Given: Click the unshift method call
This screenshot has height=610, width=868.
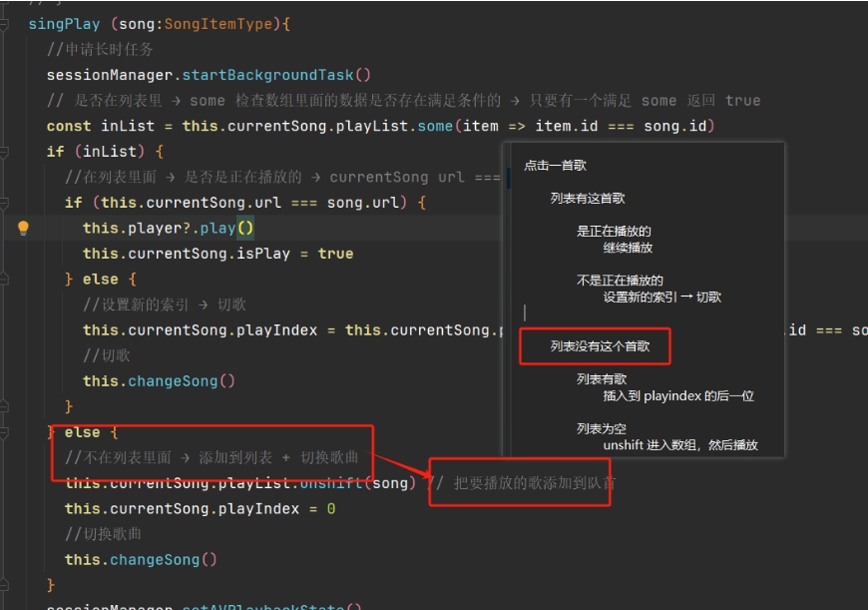Looking at the screenshot, I should [334, 483].
